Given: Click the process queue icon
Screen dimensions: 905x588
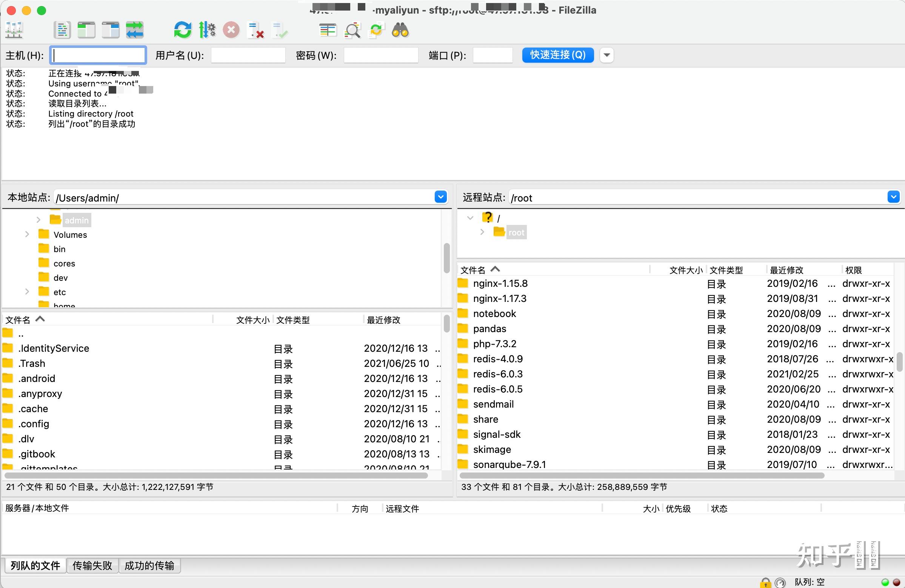Looking at the screenshot, I should [x=207, y=30].
